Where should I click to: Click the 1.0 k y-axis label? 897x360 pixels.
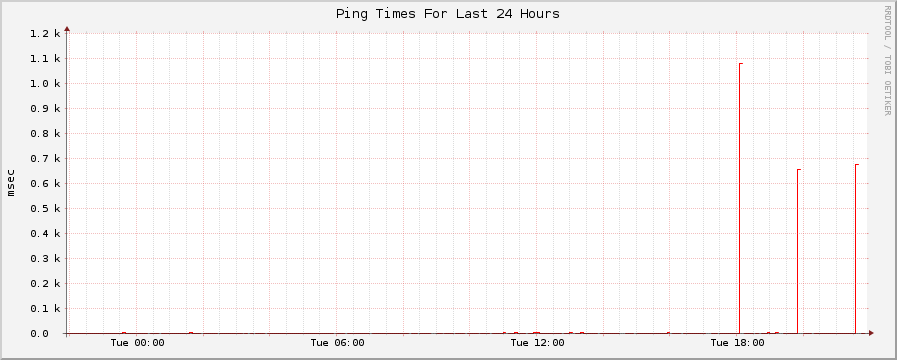[45, 84]
